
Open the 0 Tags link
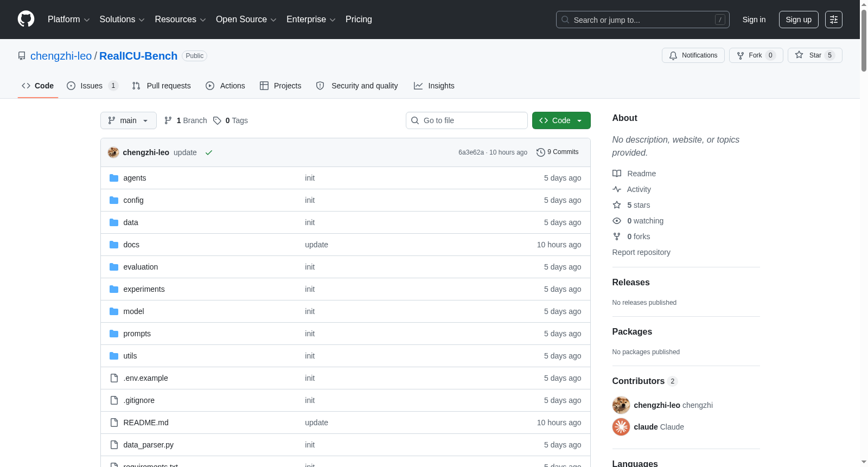coord(231,120)
